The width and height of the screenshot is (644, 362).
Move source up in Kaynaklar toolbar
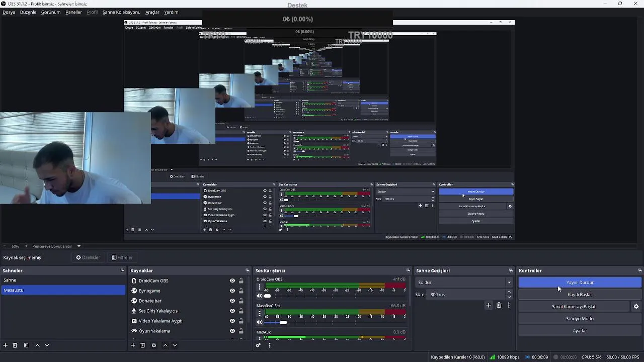click(165, 345)
